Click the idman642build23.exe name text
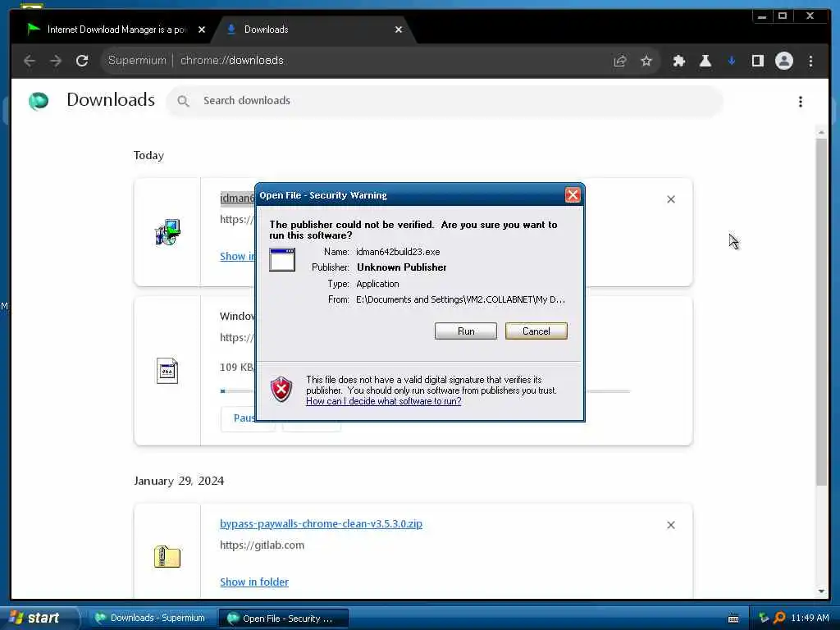840x630 pixels. pyautogui.click(x=398, y=252)
